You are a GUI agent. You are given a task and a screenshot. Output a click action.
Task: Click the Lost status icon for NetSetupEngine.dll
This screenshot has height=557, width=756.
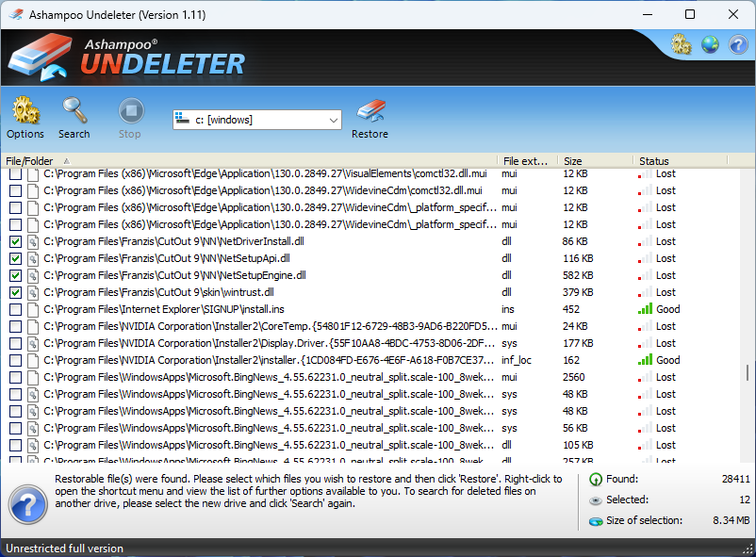click(x=645, y=276)
